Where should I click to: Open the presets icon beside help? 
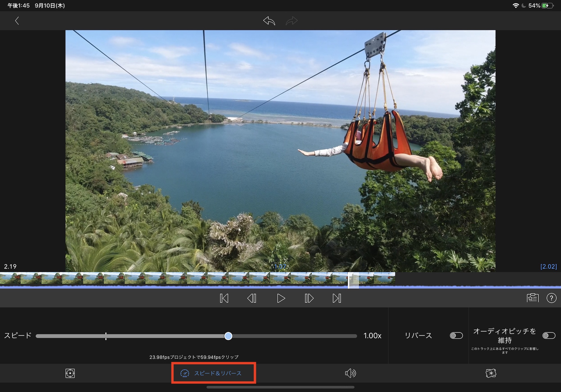[x=532, y=298]
